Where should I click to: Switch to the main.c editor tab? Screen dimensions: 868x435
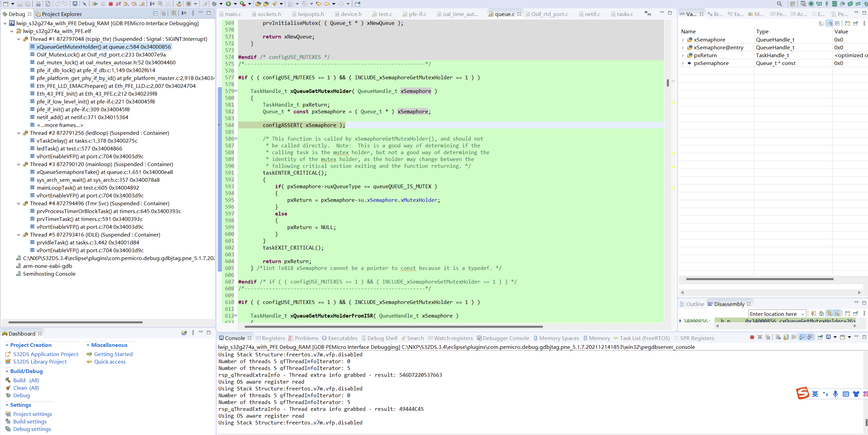tap(233, 14)
